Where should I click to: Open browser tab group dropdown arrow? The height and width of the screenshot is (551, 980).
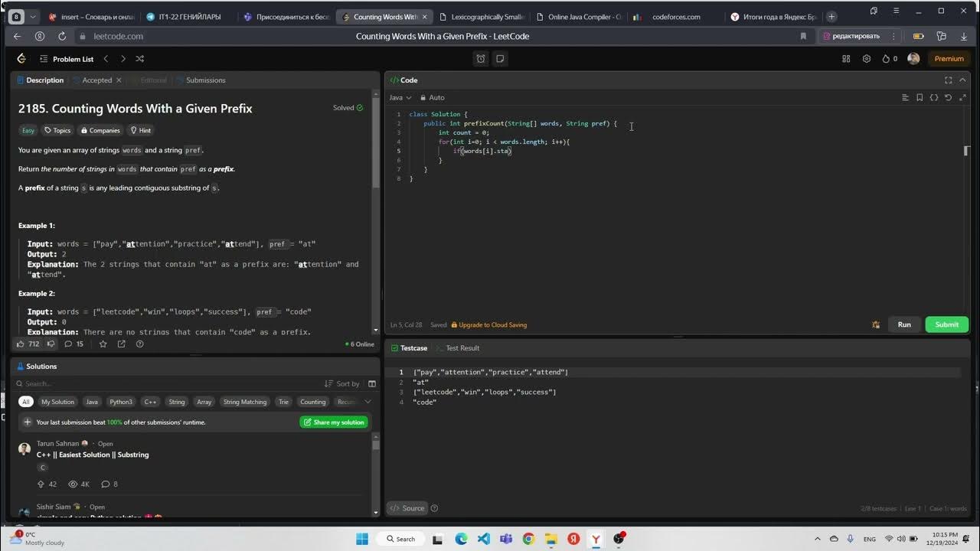33,17
